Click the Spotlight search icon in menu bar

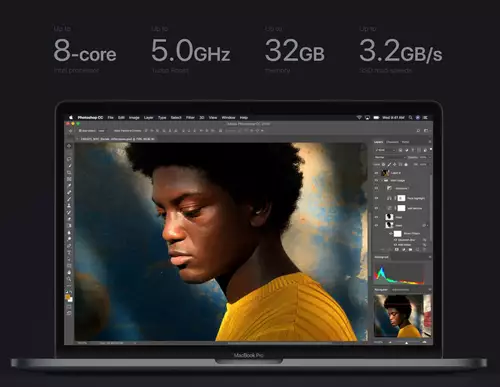click(x=410, y=118)
